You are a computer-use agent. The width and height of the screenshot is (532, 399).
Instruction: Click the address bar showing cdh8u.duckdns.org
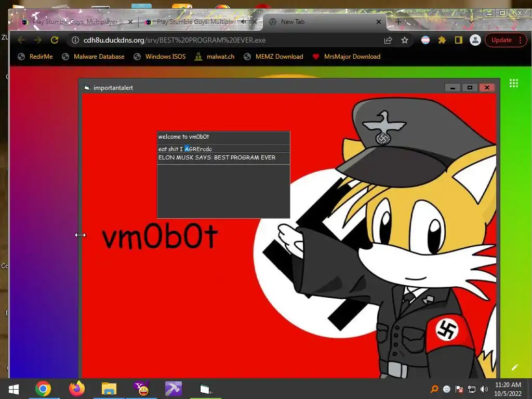[224, 40]
